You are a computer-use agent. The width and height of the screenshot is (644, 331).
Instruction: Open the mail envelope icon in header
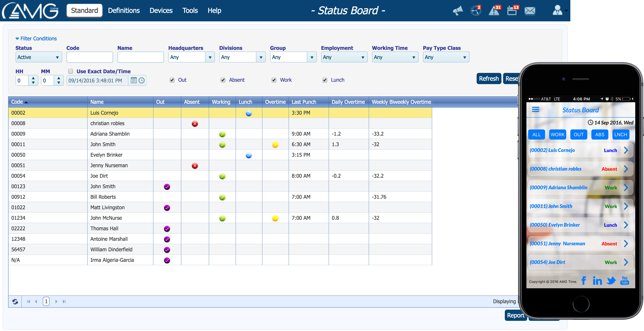coord(529,11)
